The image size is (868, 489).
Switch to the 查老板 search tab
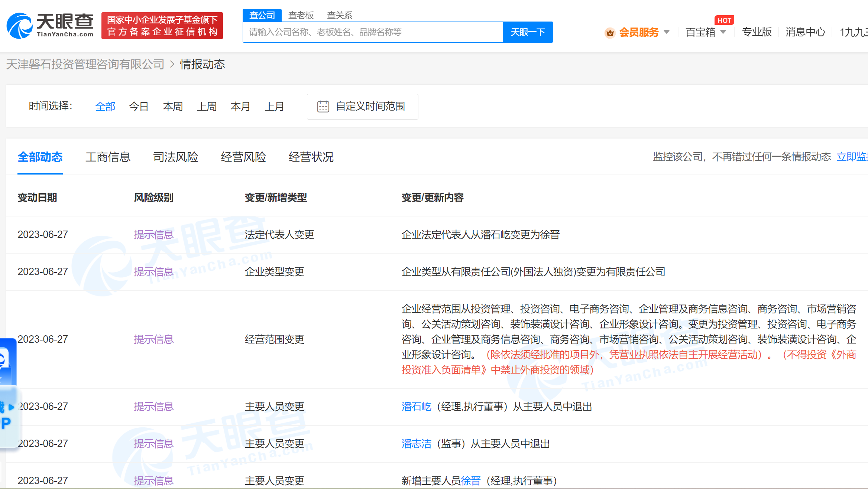coord(301,15)
